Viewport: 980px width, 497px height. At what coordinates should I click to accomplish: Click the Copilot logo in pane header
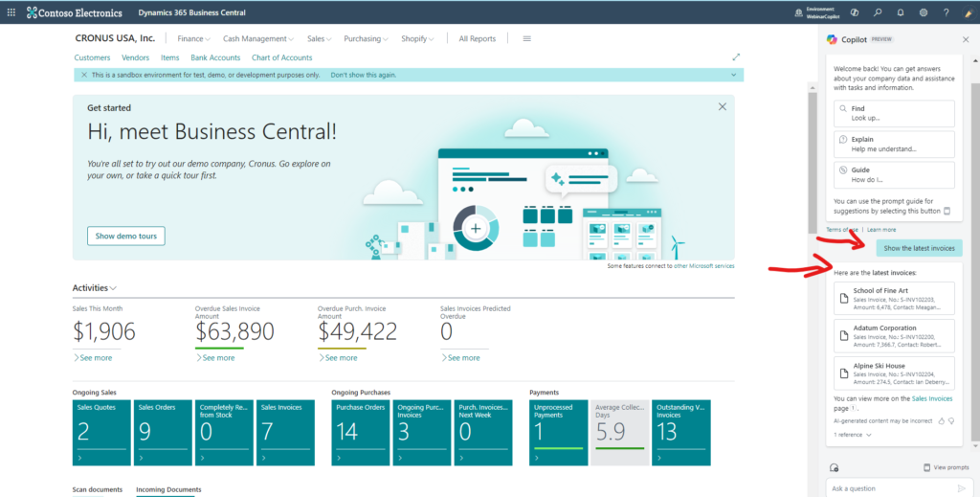(832, 39)
